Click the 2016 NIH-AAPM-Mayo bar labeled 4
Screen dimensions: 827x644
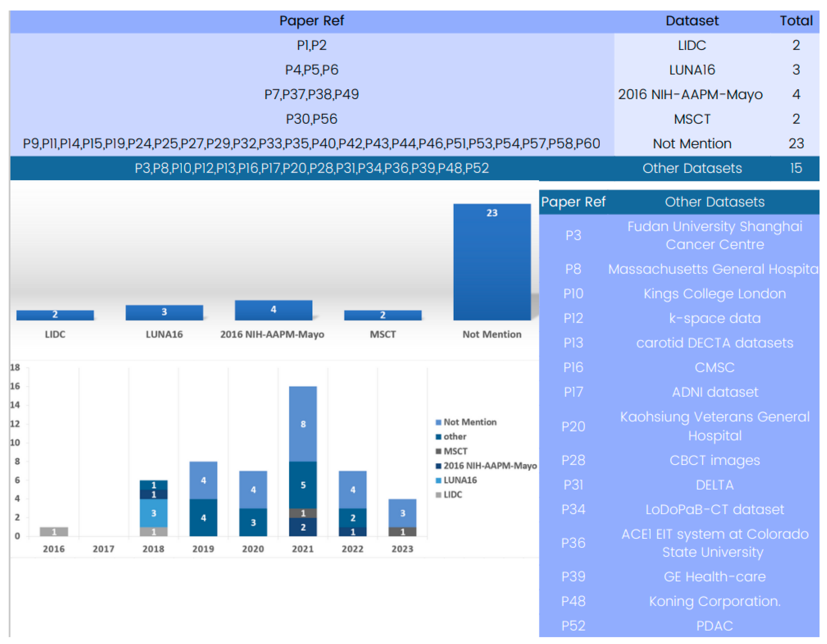273,311
